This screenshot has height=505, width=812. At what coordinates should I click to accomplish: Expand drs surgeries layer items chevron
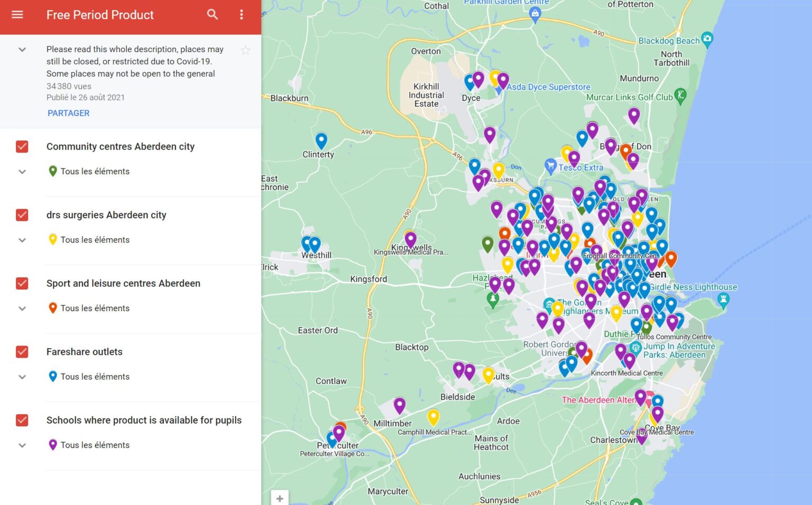(x=22, y=240)
